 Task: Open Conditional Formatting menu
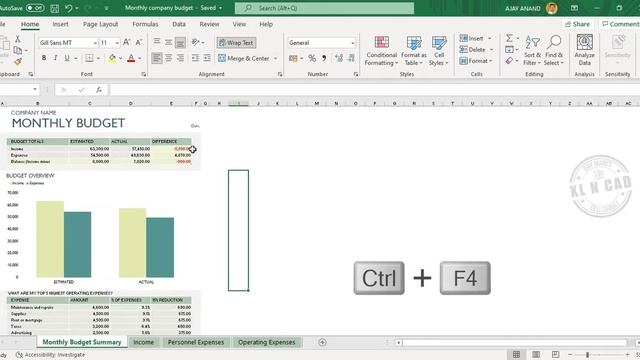click(x=381, y=51)
